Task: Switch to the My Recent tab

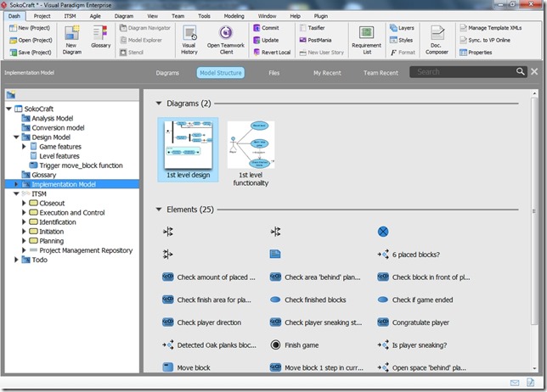Action: point(327,73)
